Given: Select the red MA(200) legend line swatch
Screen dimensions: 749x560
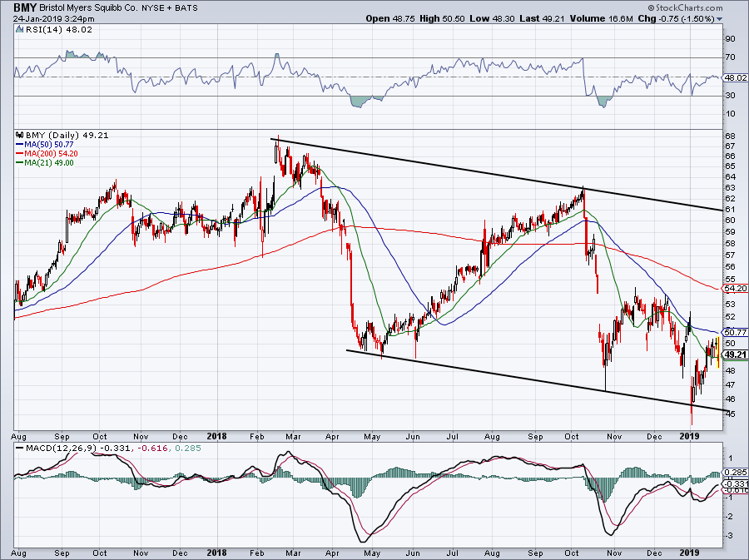Looking at the screenshot, I should pos(20,154).
